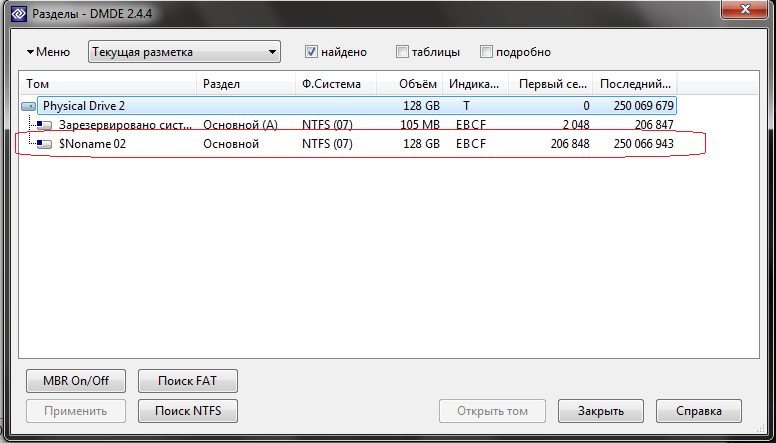Open help with the Справка button
Viewport: 776px width, 443px height.
pyautogui.click(x=699, y=411)
